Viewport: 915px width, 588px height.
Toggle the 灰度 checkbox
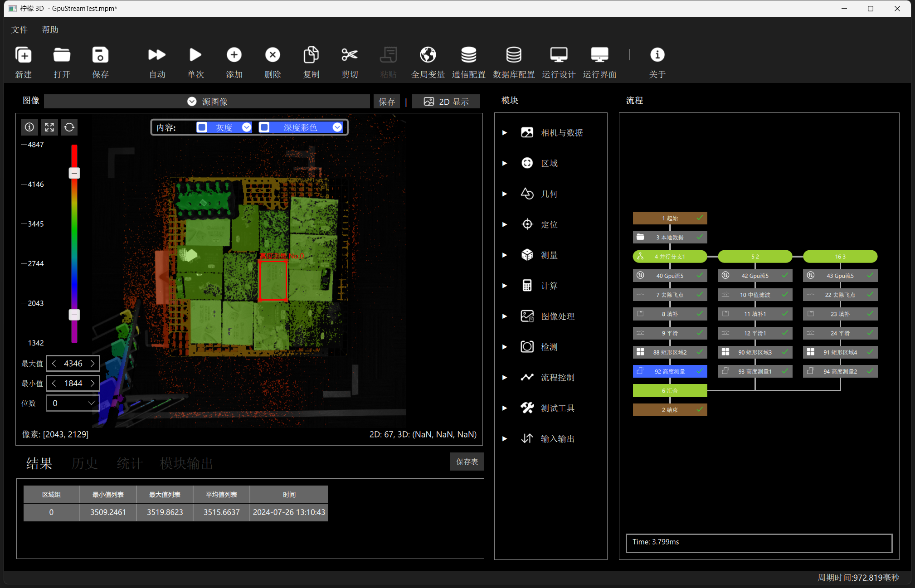click(202, 127)
